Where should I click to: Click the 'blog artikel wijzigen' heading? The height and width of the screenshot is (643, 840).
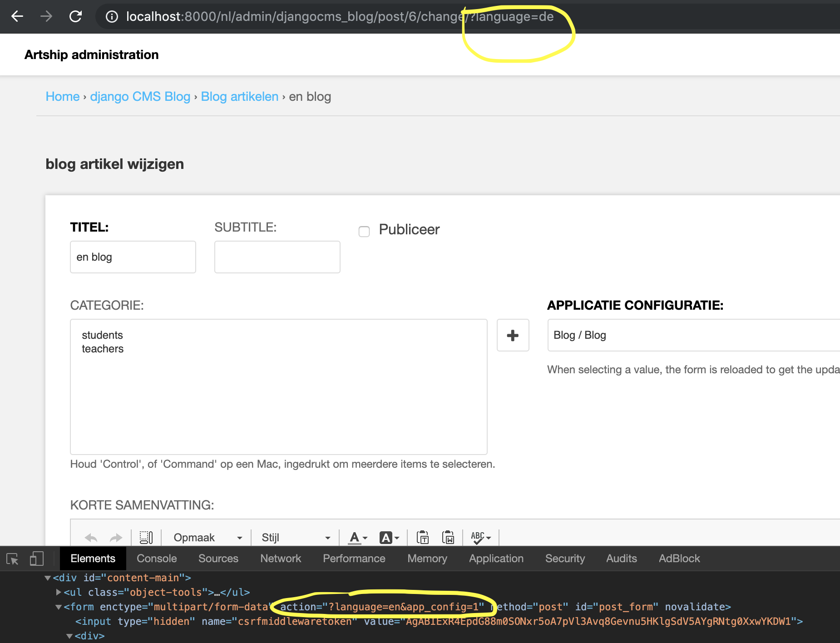[x=115, y=164]
